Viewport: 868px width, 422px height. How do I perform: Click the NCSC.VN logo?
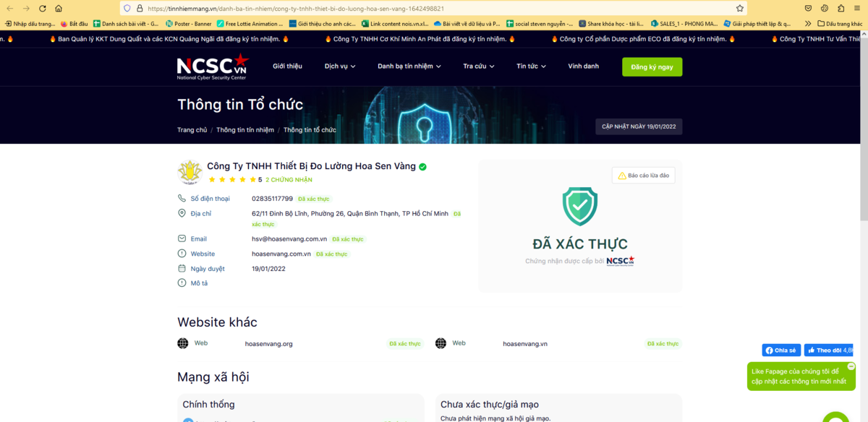(x=213, y=66)
